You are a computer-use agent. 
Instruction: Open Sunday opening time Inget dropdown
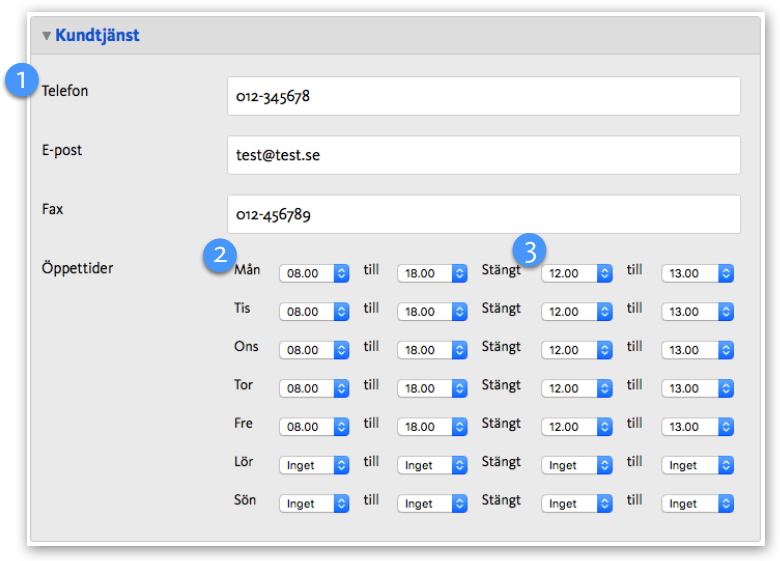point(314,504)
